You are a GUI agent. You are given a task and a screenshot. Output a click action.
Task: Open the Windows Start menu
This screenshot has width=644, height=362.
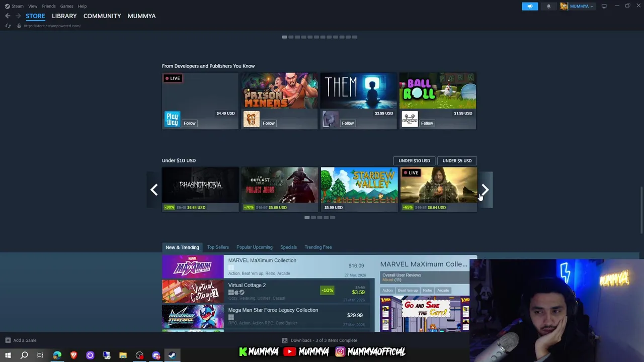(8, 355)
